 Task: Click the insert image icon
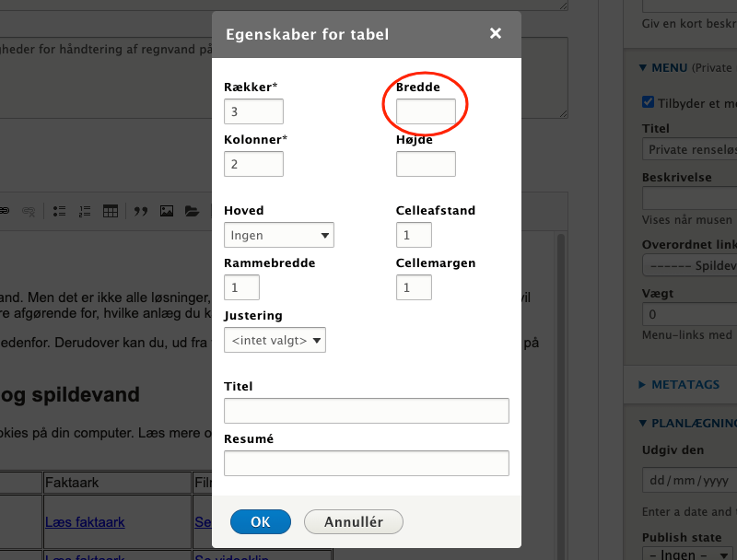coord(167,211)
